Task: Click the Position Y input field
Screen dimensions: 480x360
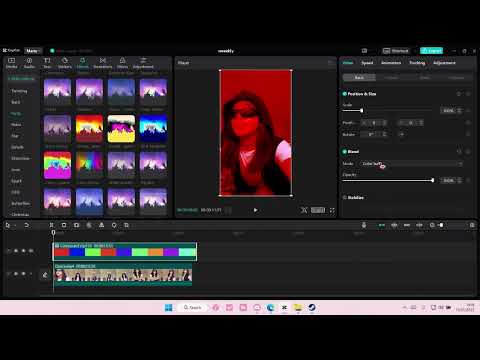Action: pyautogui.click(x=411, y=123)
